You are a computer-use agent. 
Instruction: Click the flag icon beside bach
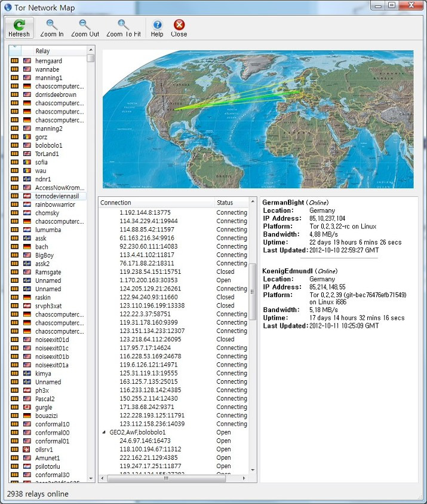(27, 246)
